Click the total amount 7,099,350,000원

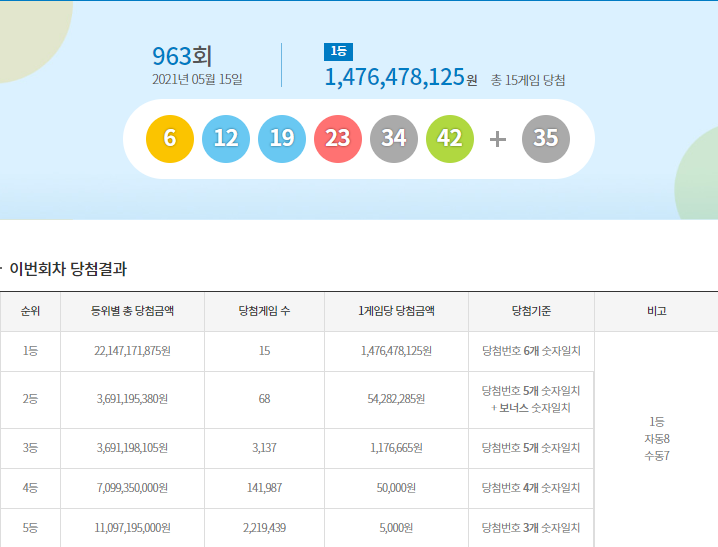click(132, 488)
